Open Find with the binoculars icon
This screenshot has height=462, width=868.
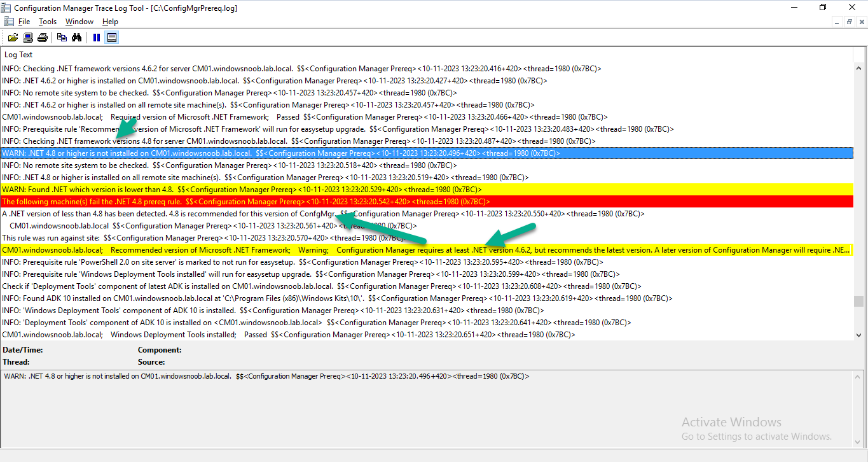[76, 38]
